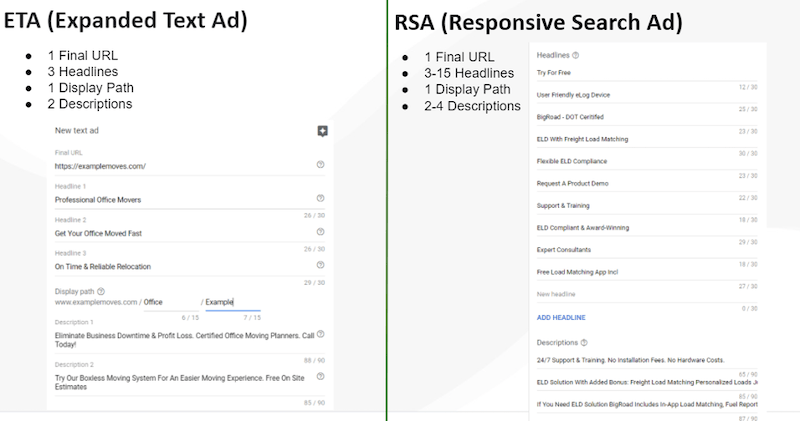Image resolution: width=800 pixels, height=421 pixels.
Task: Click www.examplemoves.com display path text
Action: pyautogui.click(x=96, y=302)
